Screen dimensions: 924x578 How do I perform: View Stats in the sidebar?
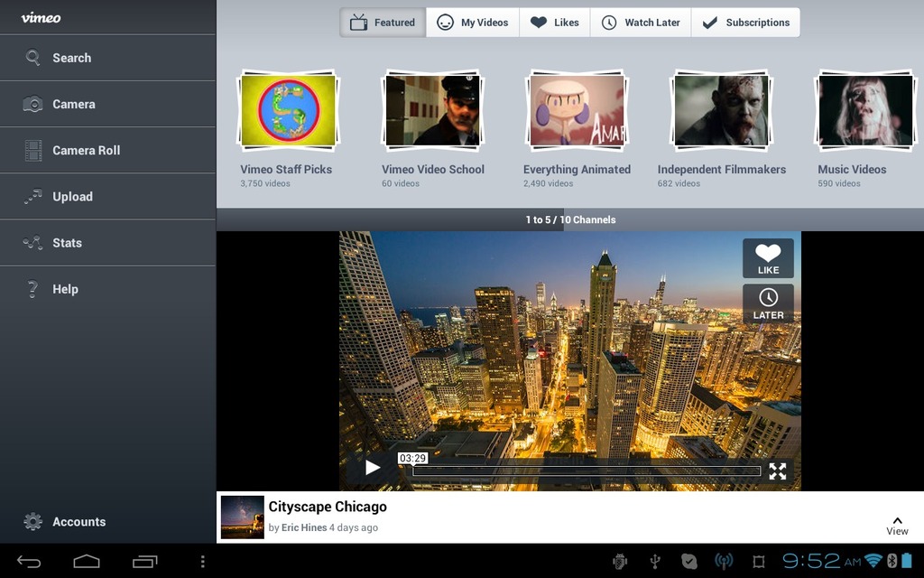pos(108,242)
